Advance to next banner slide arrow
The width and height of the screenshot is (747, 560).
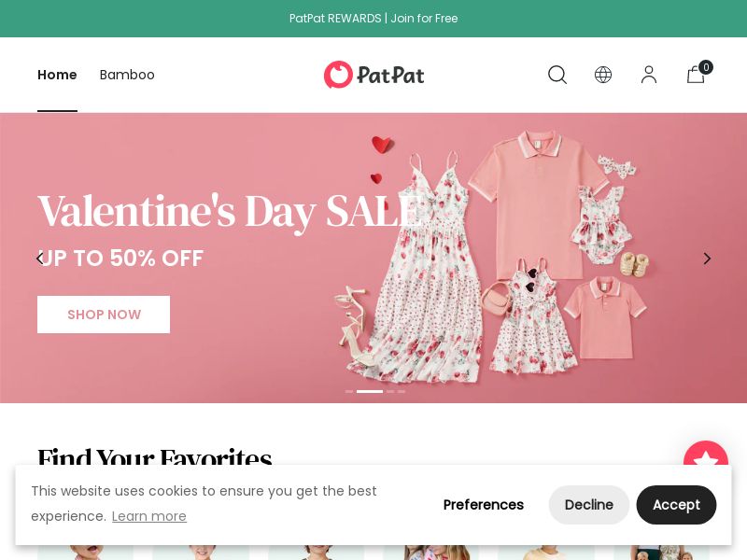coord(707,259)
